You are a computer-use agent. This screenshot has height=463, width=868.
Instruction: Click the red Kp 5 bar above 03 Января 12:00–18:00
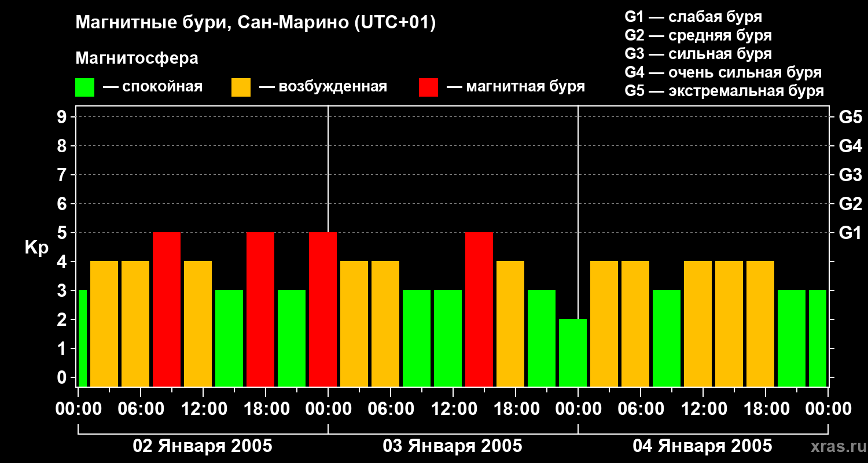479,309
